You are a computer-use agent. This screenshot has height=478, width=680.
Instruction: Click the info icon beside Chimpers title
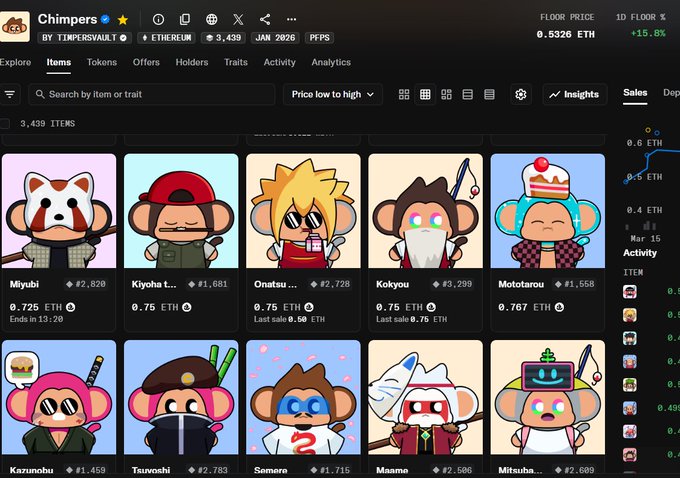pyautogui.click(x=158, y=19)
